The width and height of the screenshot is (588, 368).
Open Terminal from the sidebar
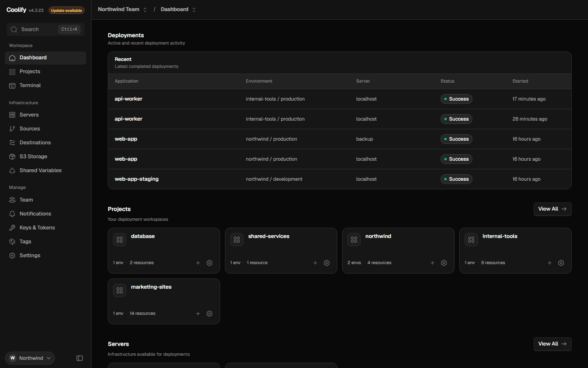45,85
